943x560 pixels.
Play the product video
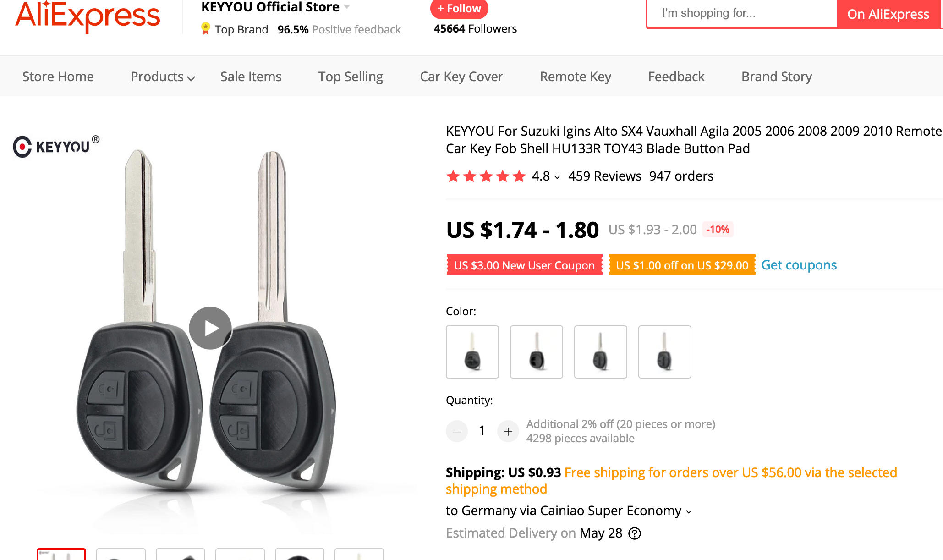(210, 328)
